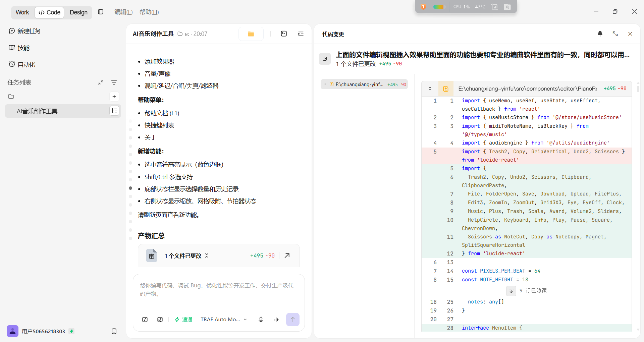Switch to the Work mode tab
644x342 pixels.
(x=22, y=12)
